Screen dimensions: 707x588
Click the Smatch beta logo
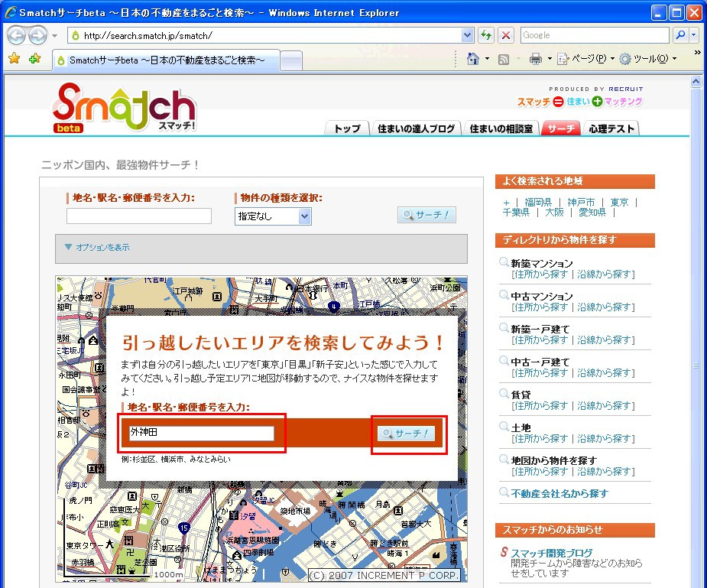point(125,107)
